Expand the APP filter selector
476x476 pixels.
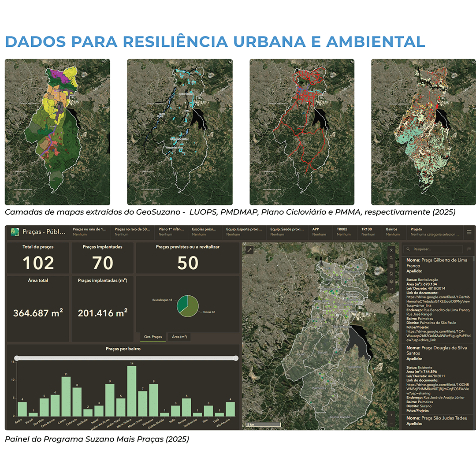[x=319, y=232]
